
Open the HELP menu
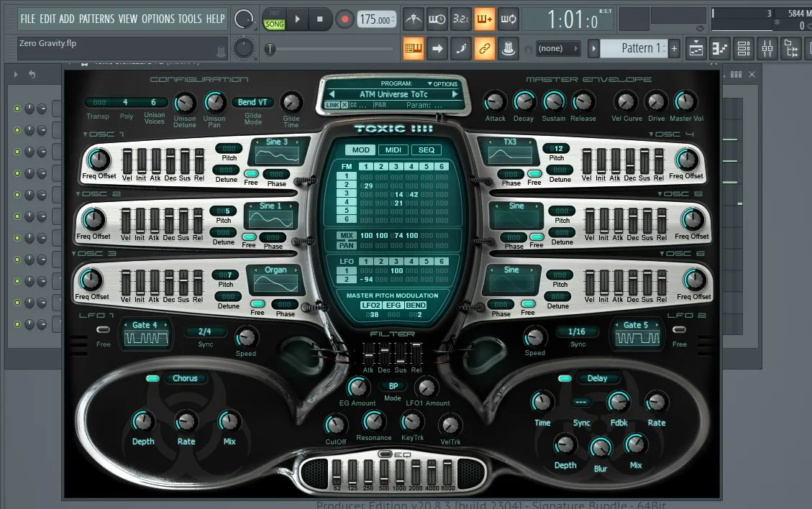click(216, 19)
